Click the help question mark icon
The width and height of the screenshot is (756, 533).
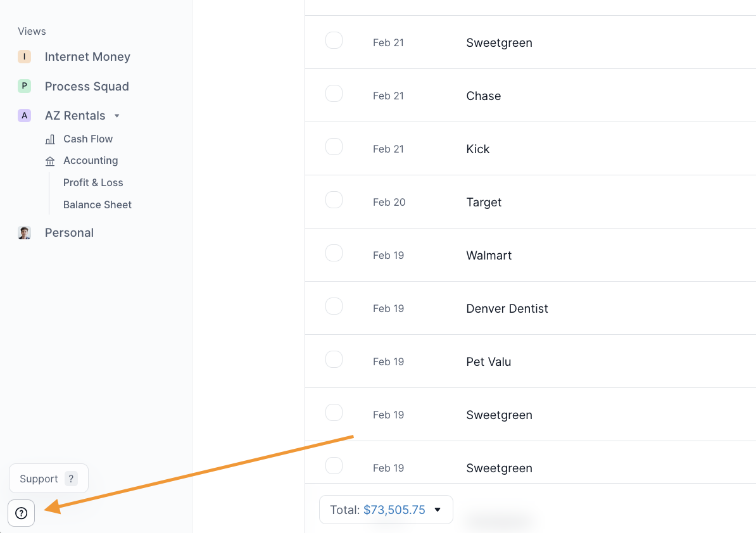[21, 513]
